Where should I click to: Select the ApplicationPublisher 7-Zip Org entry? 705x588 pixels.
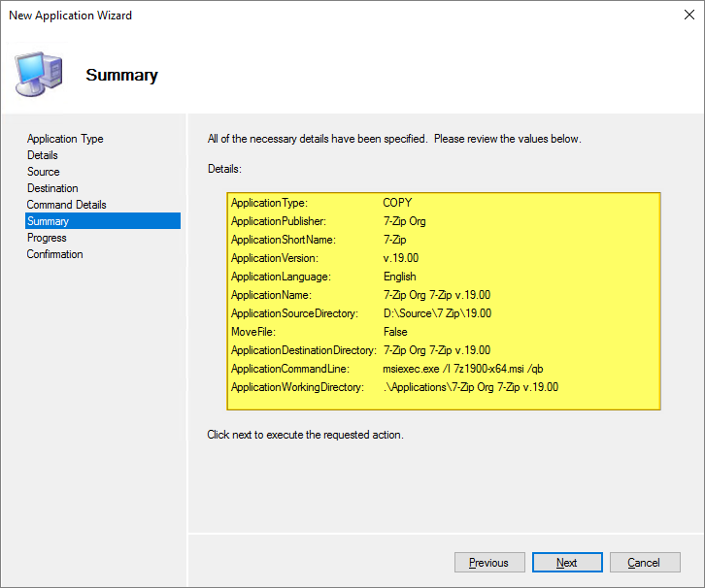405,221
